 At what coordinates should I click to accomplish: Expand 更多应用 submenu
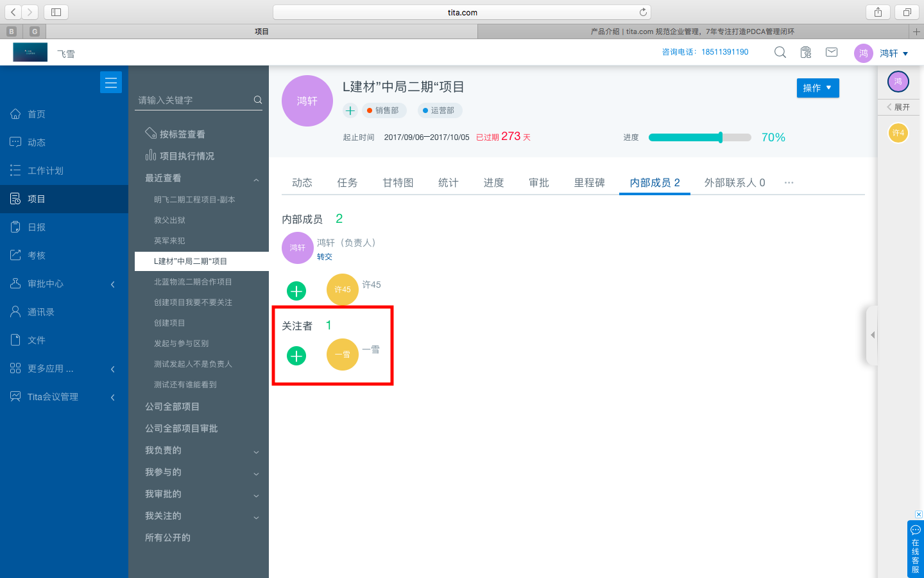coord(113,369)
